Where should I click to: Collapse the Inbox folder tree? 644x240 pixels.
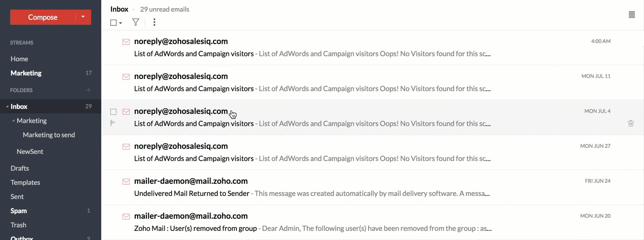[7, 107]
